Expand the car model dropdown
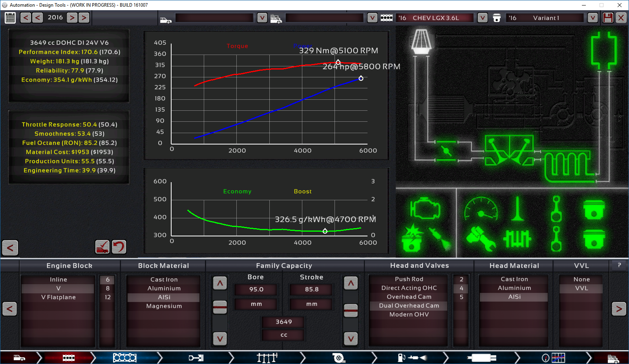The width and height of the screenshot is (629, 364). (262, 18)
